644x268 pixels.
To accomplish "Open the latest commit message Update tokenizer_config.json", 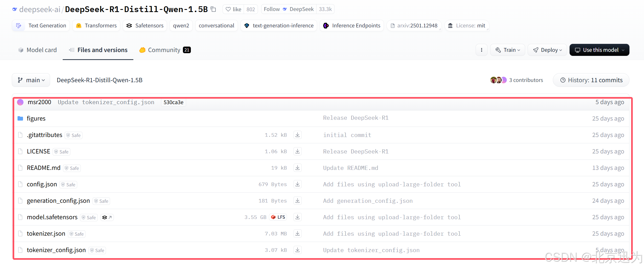I will click(x=106, y=102).
